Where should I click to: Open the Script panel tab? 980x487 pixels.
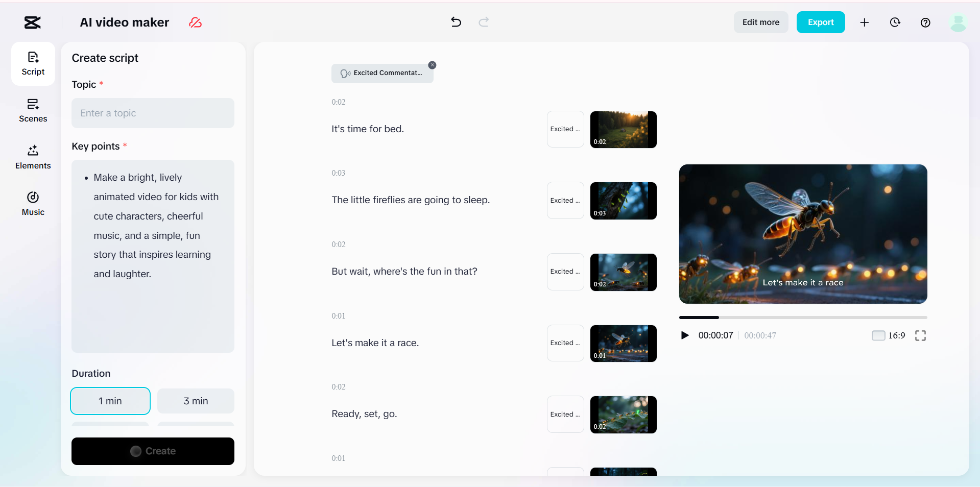[x=33, y=64]
